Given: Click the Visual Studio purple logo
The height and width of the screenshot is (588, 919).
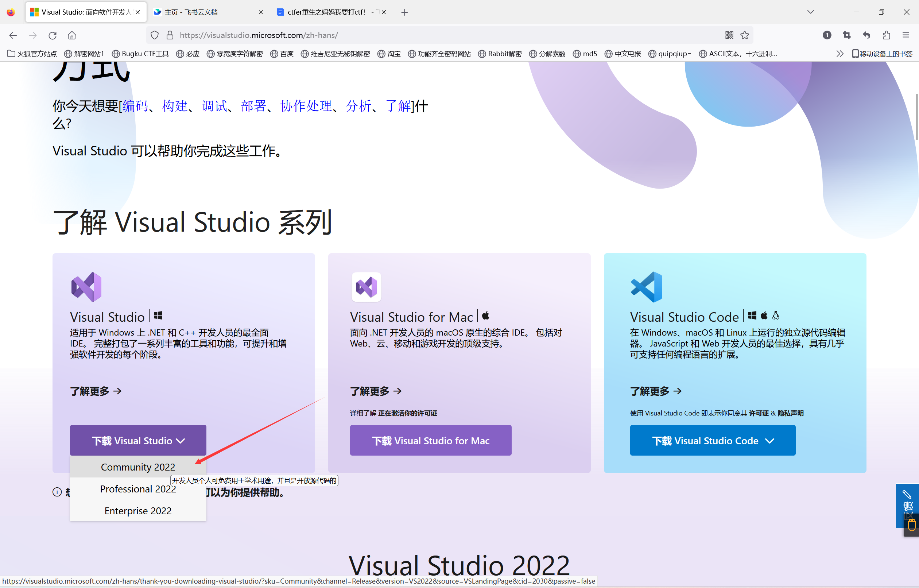Looking at the screenshot, I should (87, 287).
